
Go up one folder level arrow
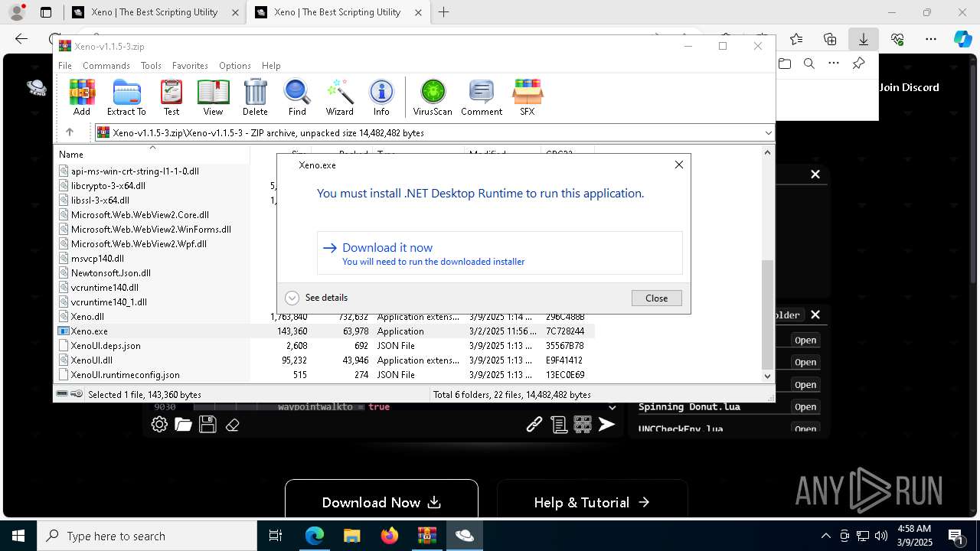tap(70, 132)
